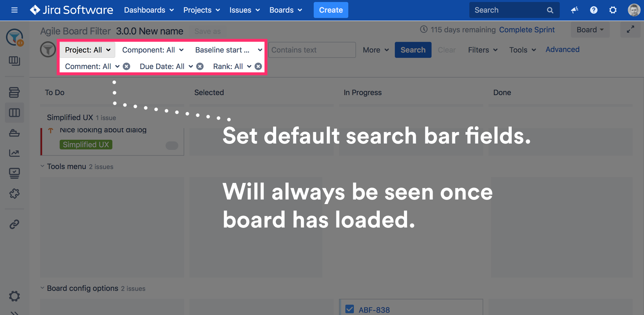
Task: Open the Boards menu
Action: pyautogui.click(x=285, y=10)
